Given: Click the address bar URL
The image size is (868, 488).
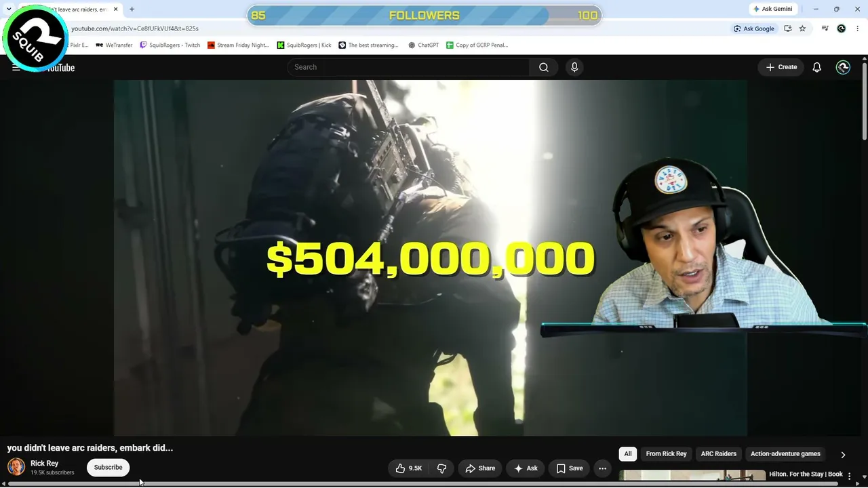Looking at the screenshot, I should (135, 28).
